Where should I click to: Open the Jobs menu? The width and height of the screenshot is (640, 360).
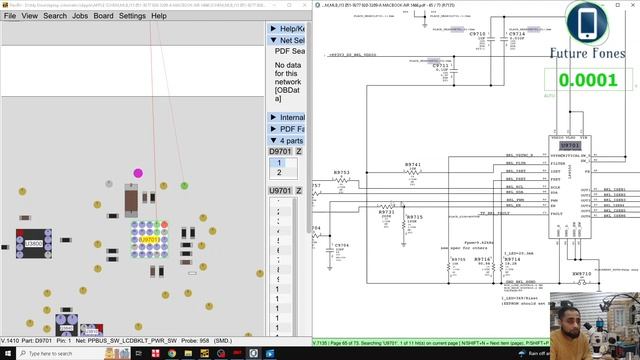[80, 16]
